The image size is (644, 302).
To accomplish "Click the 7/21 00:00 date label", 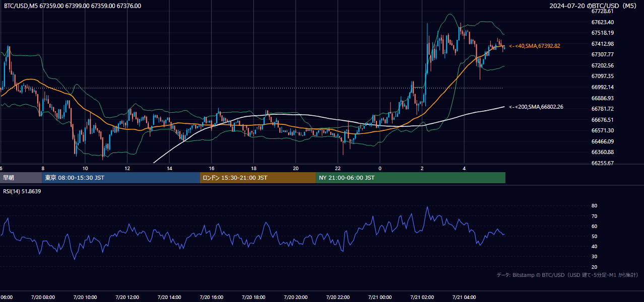I will click(x=380, y=297).
